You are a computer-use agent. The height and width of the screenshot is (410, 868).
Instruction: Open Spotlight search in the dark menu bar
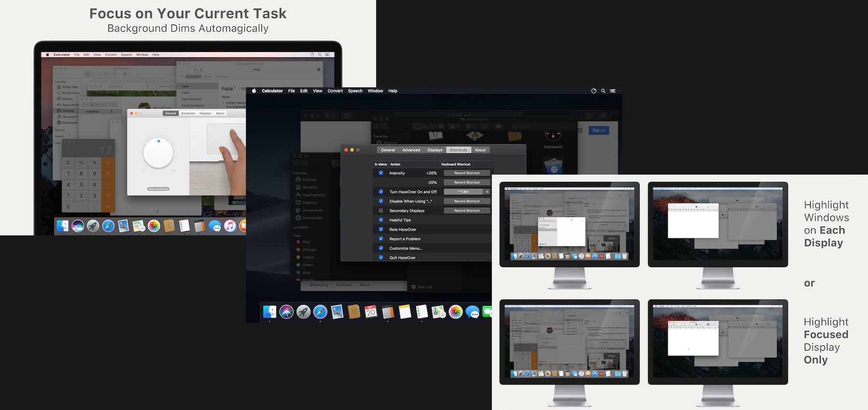[603, 91]
